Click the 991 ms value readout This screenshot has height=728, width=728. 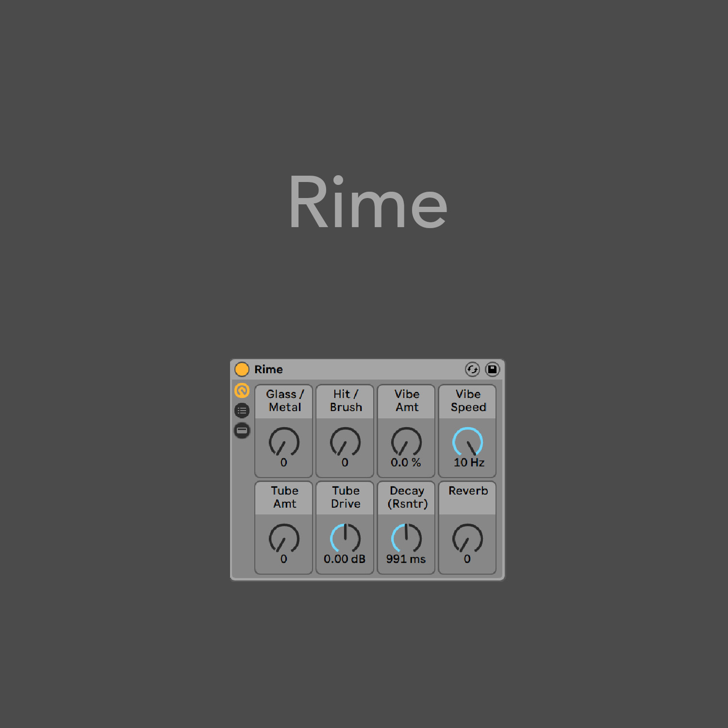click(x=406, y=559)
